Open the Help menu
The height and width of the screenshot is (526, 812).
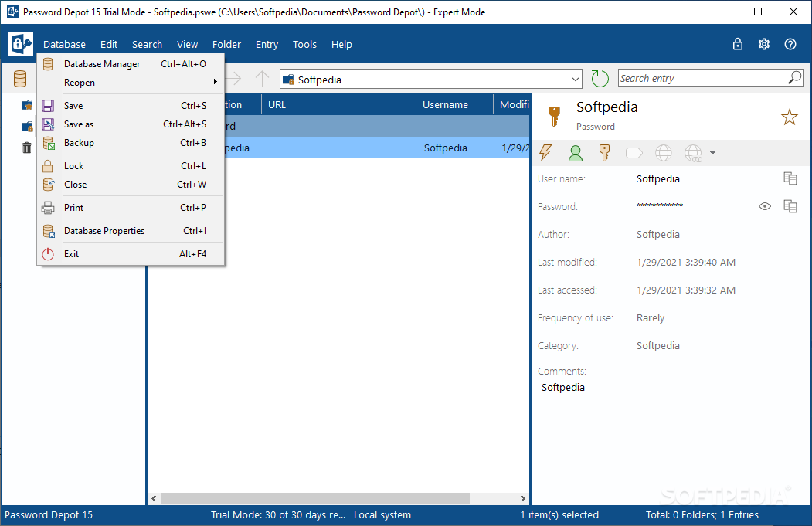tap(341, 45)
